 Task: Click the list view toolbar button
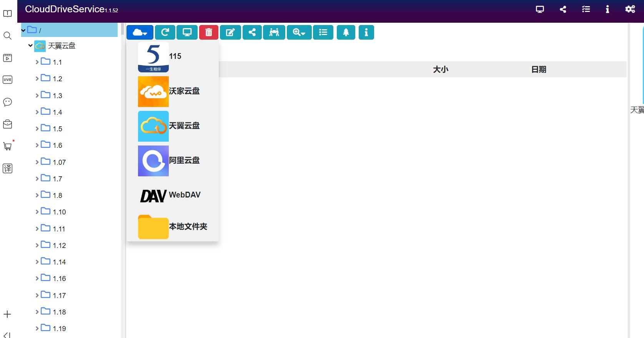tap(323, 32)
